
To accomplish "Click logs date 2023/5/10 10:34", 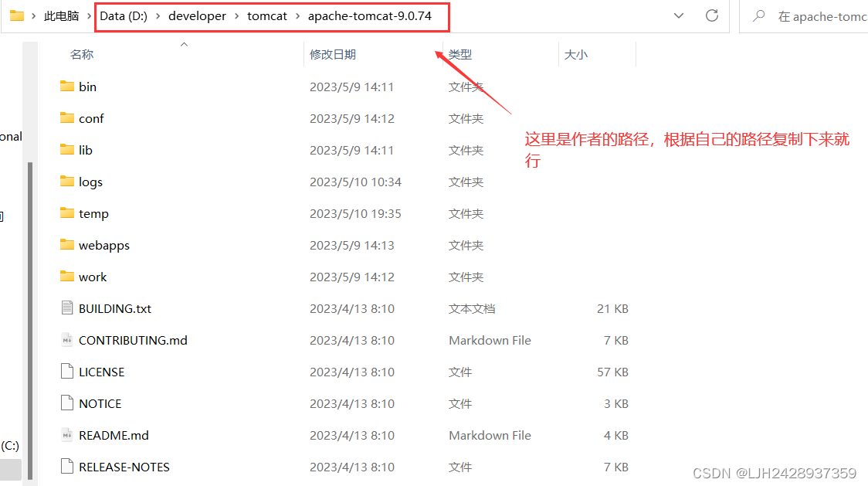I will [x=355, y=182].
